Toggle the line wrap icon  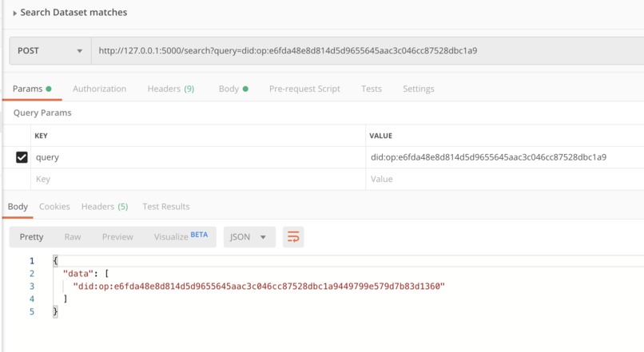click(293, 237)
